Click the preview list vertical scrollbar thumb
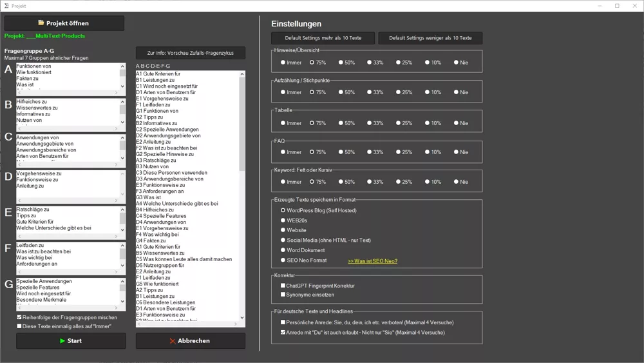The height and width of the screenshot is (363, 644). [242, 124]
